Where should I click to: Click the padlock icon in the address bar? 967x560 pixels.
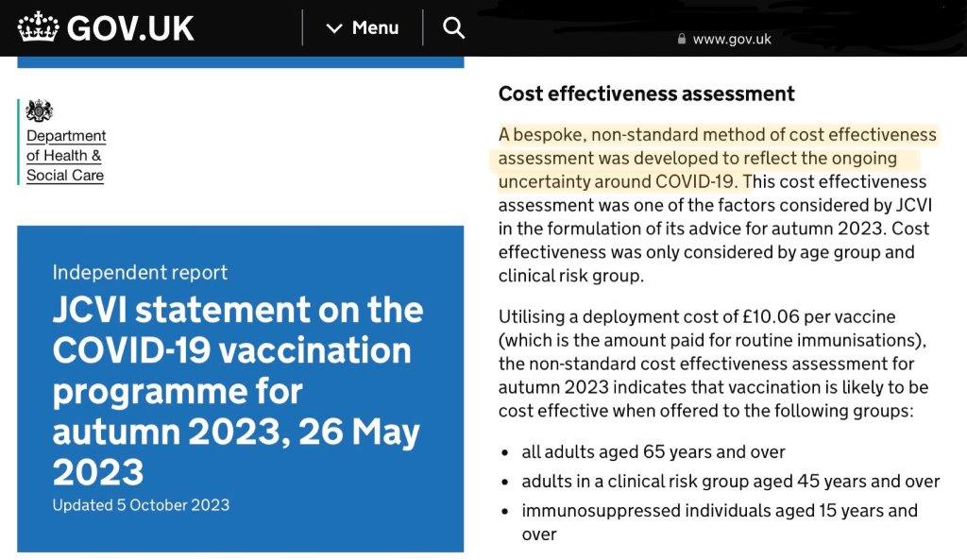(681, 39)
